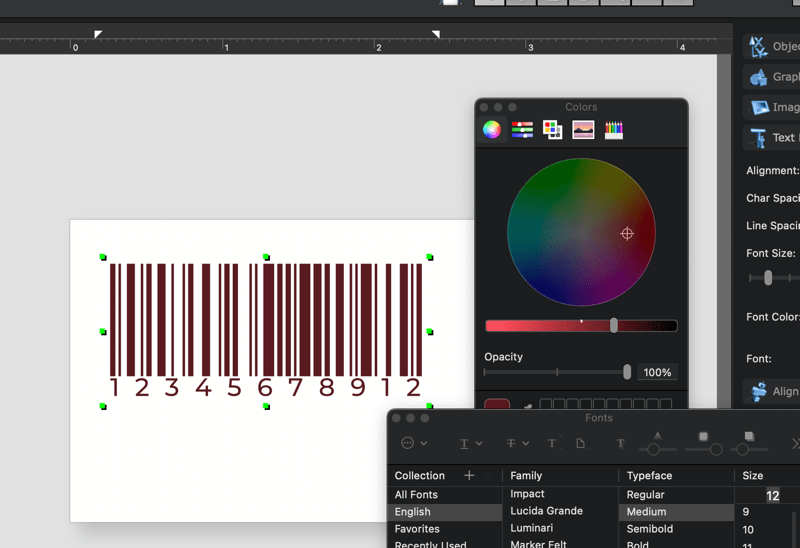800x548 pixels.
Task: Close the Colors panel
Action: point(484,107)
